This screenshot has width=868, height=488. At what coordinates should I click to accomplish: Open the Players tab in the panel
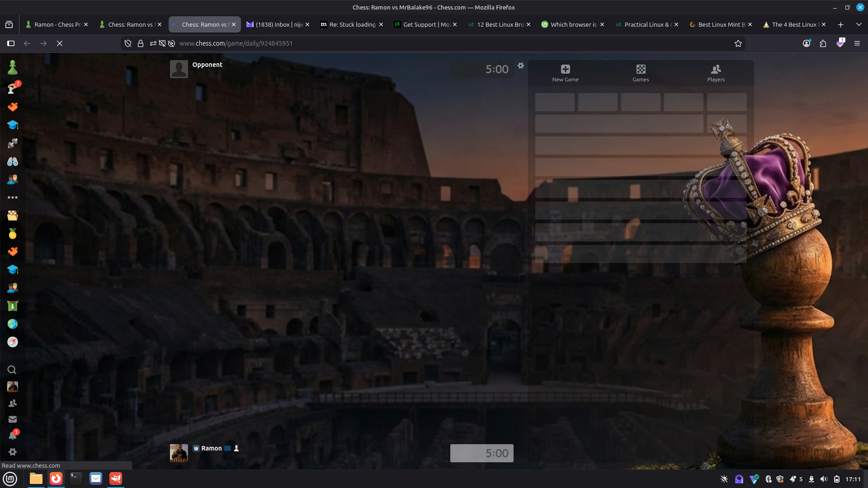point(716,73)
